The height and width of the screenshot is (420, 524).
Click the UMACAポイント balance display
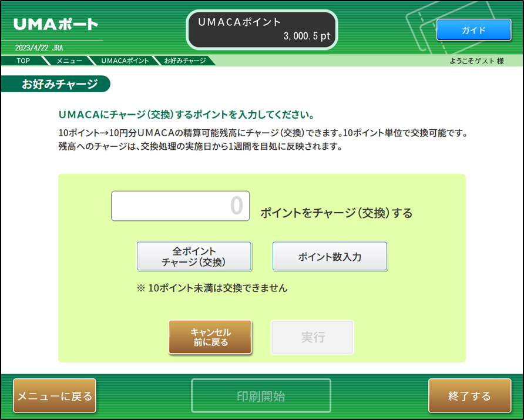coord(264,29)
